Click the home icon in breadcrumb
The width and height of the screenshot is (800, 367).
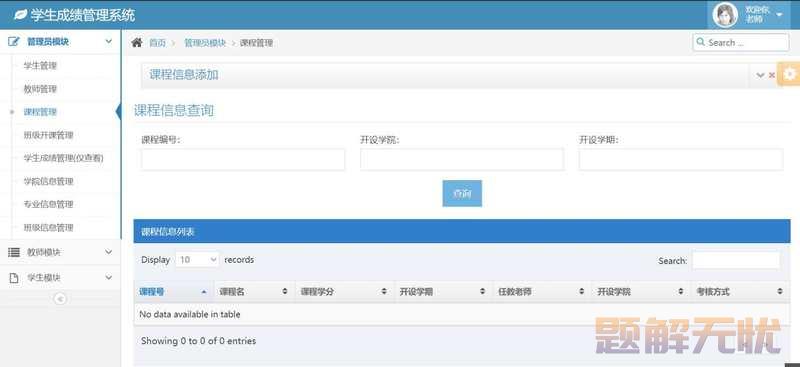click(137, 42)
